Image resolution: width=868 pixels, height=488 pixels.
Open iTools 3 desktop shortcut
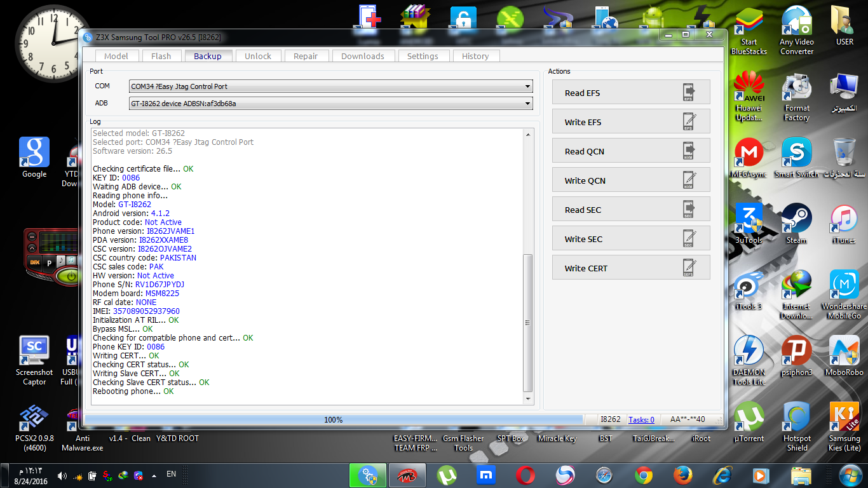(749, 290)
